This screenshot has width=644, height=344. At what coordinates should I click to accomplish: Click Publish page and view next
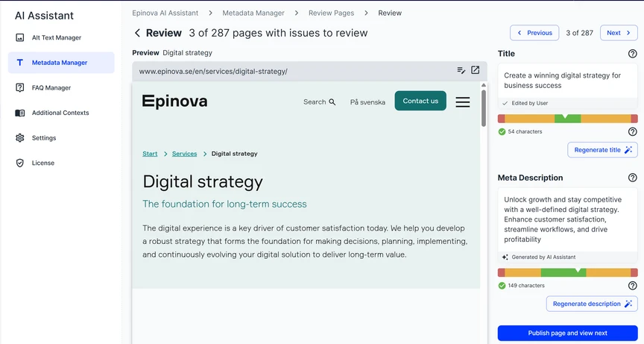[x=568, y=333]
